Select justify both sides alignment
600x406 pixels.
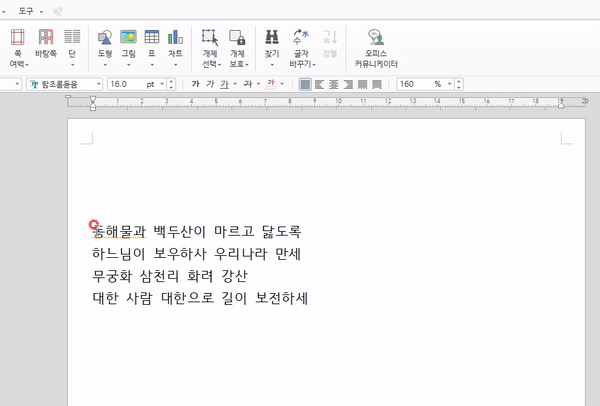(305, 84)
